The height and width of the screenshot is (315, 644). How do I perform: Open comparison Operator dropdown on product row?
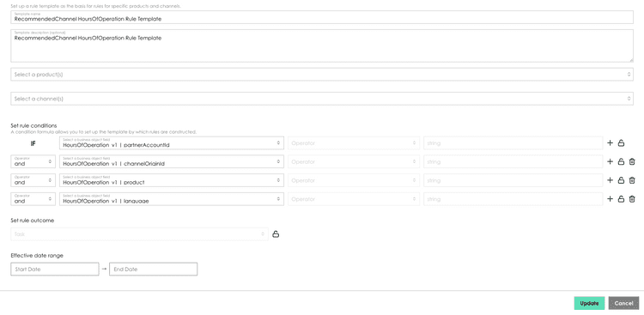tap(354, 180)
